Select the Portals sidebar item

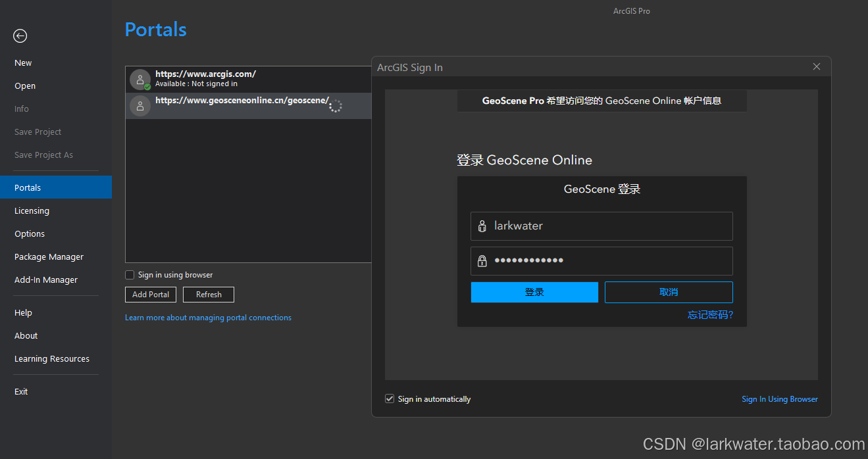(56, 187)
